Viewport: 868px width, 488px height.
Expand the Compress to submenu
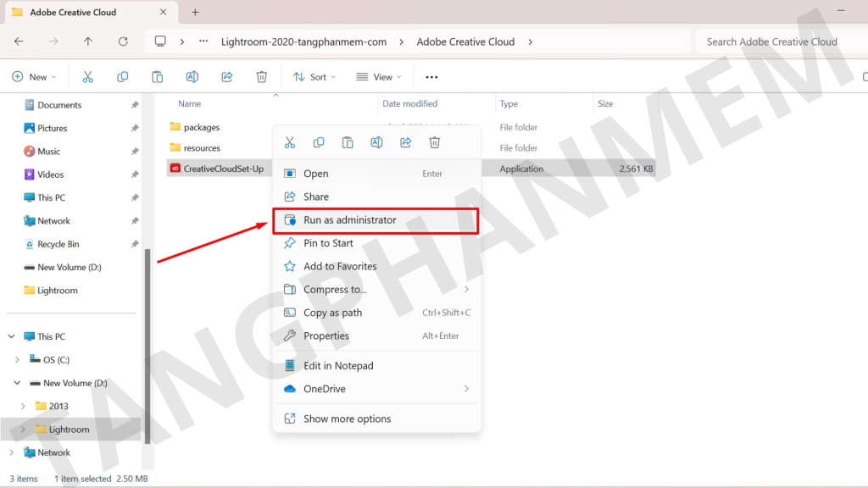coord(467,290)
